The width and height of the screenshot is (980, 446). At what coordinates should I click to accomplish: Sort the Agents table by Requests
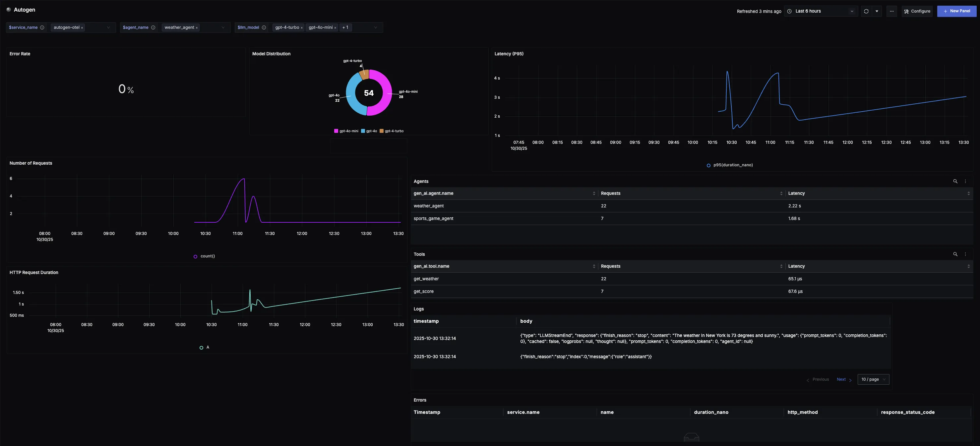pos(782,193)
